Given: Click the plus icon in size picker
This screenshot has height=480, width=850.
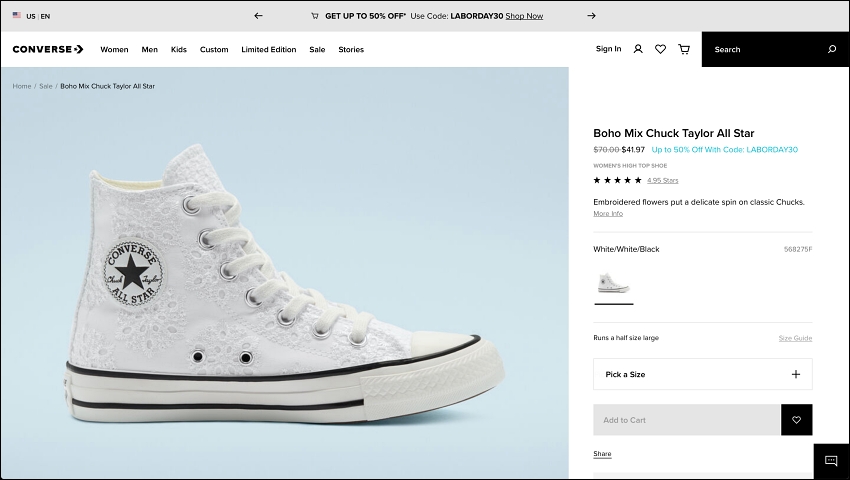Looking at the screenshot, I should [x=796, y=374].
